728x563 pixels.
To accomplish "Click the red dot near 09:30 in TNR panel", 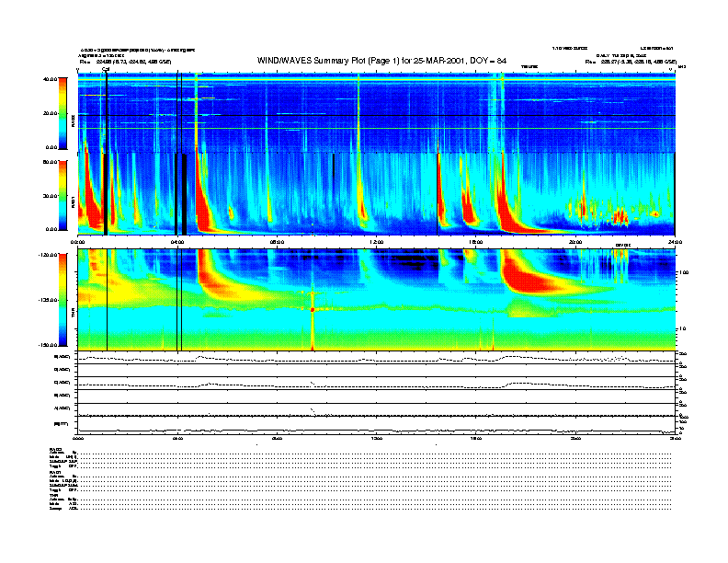I will pos(313,309).
